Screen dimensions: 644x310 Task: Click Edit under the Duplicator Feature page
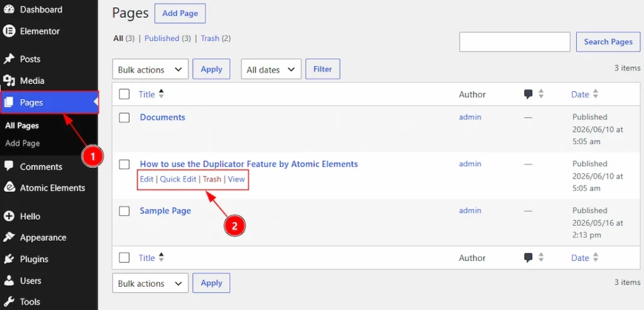click(147, 179)
